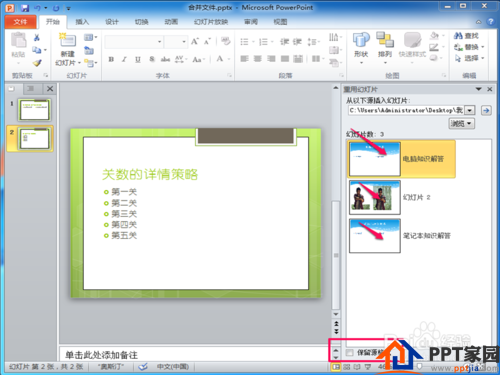Justify the paragraph text
Screen dimensions: 500x375
[285, 59]
